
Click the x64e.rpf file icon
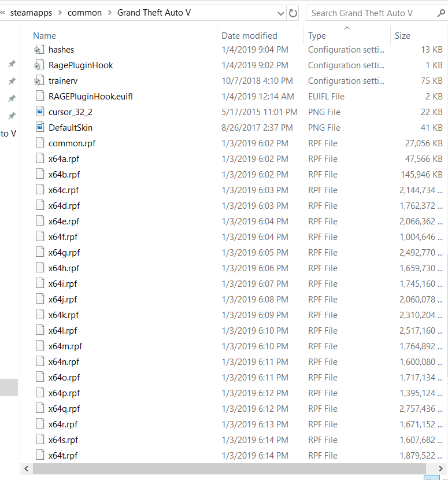40,221
